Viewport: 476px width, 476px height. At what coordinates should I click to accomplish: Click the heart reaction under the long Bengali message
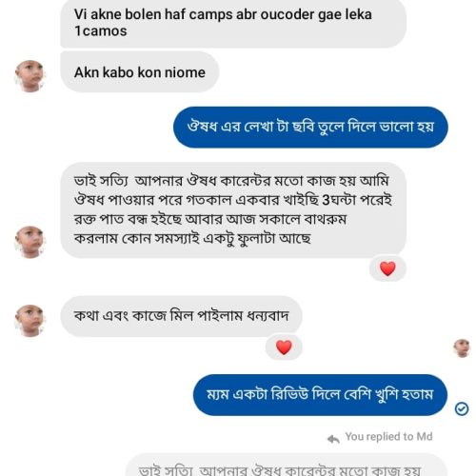[x=387, y=268]
